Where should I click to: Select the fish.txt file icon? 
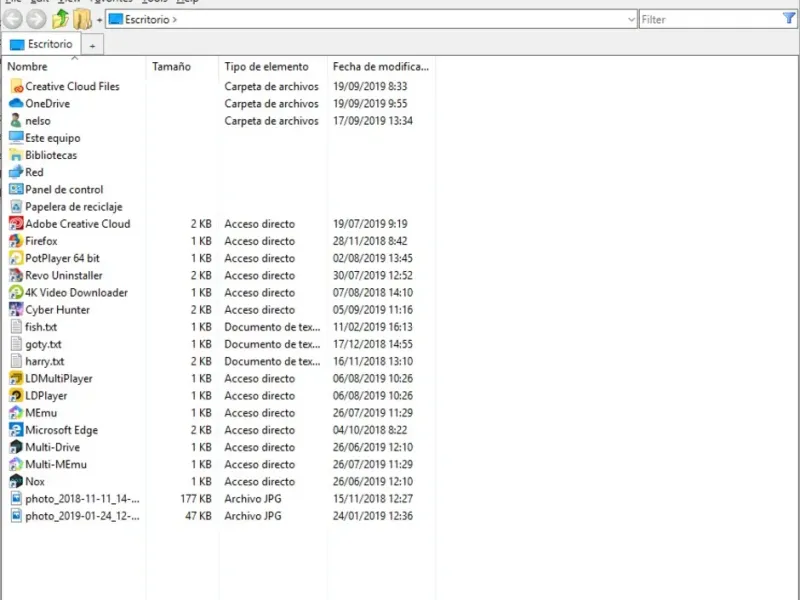pyautogui.click(x=16, y=327)
